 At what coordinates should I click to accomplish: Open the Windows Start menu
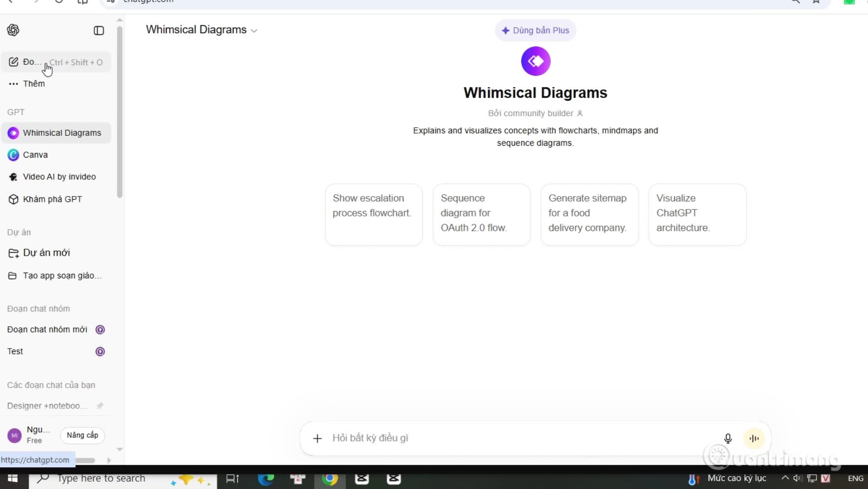[13, 479]
